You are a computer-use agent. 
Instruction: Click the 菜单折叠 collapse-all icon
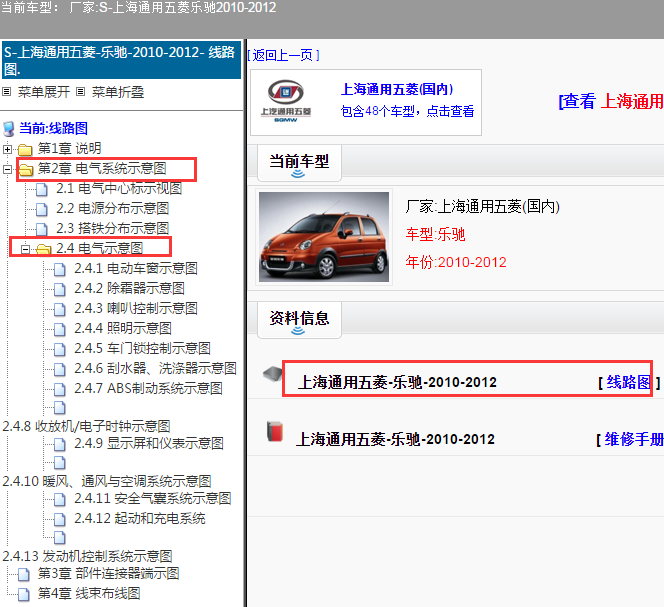click(x=80, y=91)
